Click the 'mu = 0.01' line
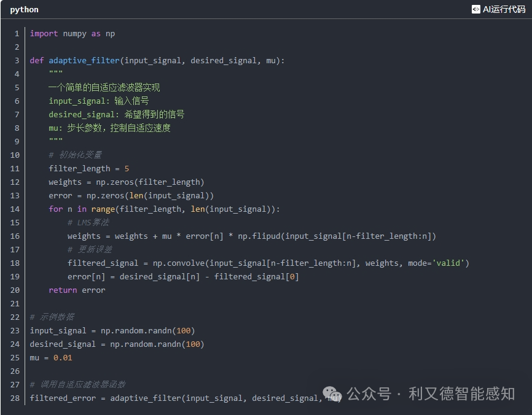532x415 pixels. 51,358
